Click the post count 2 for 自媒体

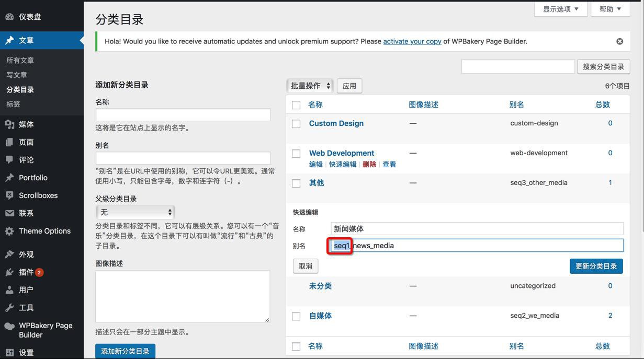[x=610, y=316]
